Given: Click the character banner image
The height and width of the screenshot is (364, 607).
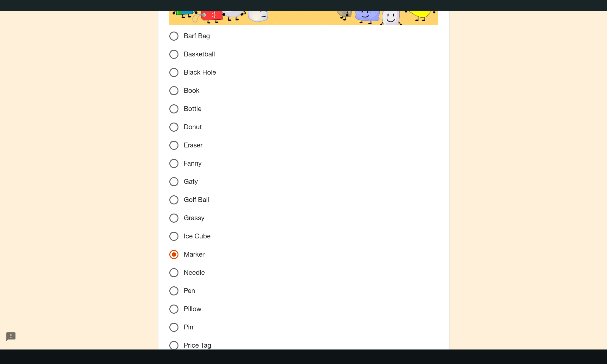Looking at the screenshot, I should pos(303,18).
